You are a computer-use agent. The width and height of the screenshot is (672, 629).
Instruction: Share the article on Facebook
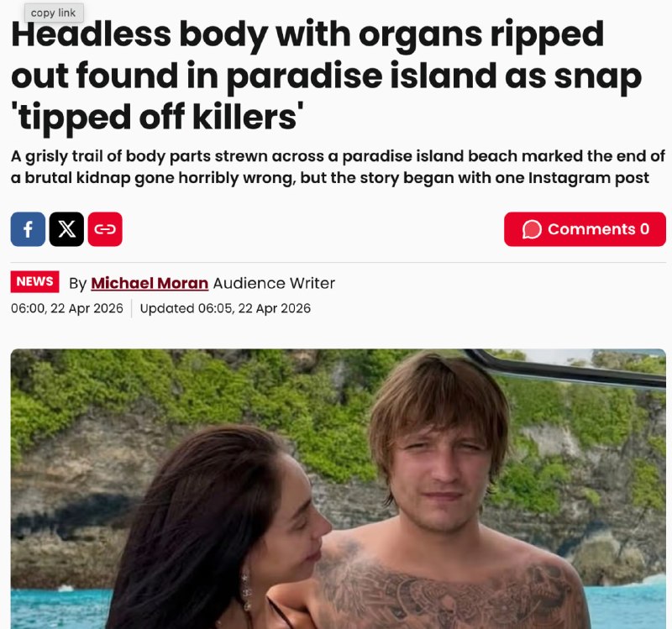pyautogui.click(x=28, y=229)
